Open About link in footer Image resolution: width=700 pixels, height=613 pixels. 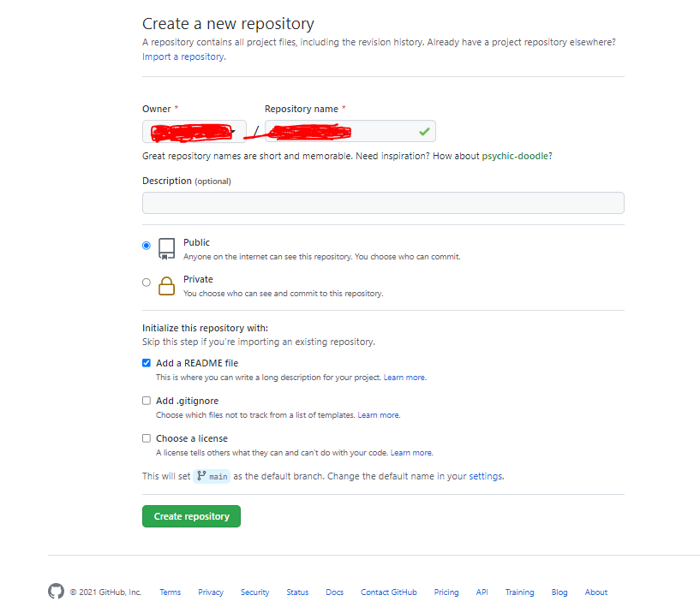click(596, 592)
